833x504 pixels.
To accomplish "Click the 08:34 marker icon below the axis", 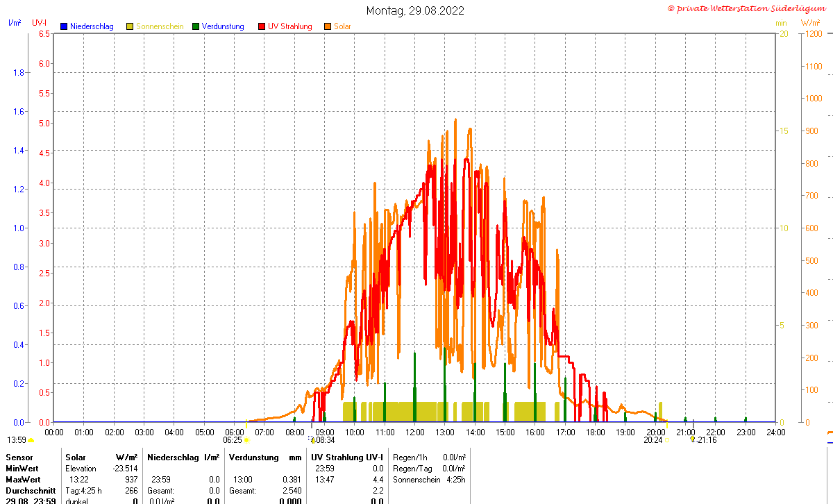I will click(312, 439).
